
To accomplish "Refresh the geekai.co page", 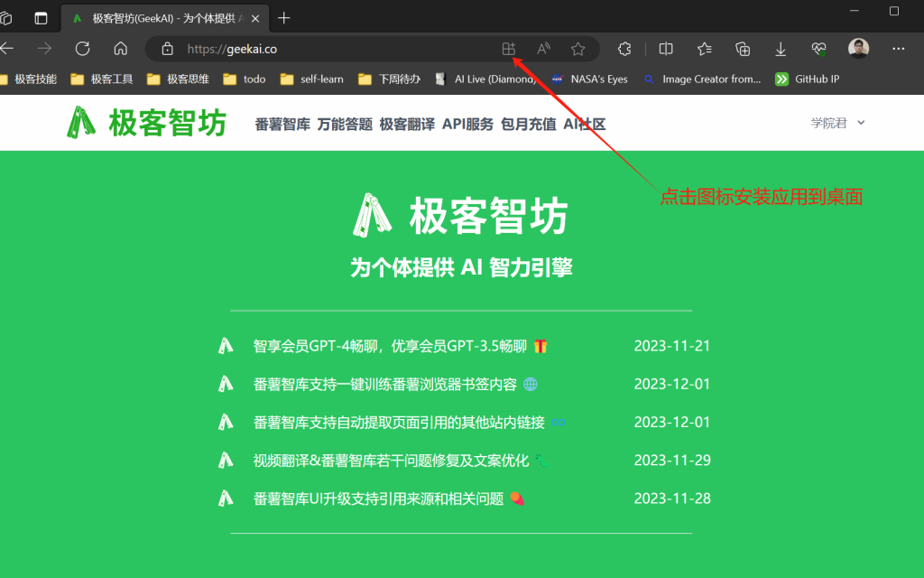I will (82, 49).
